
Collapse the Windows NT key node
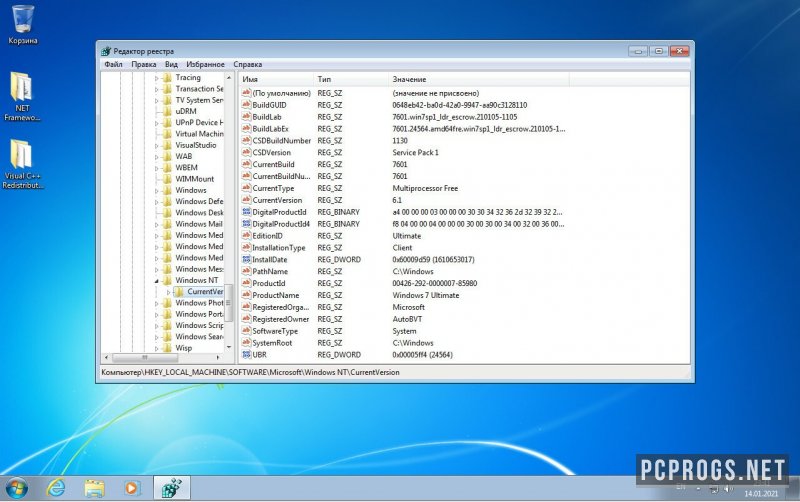point(157,281)
